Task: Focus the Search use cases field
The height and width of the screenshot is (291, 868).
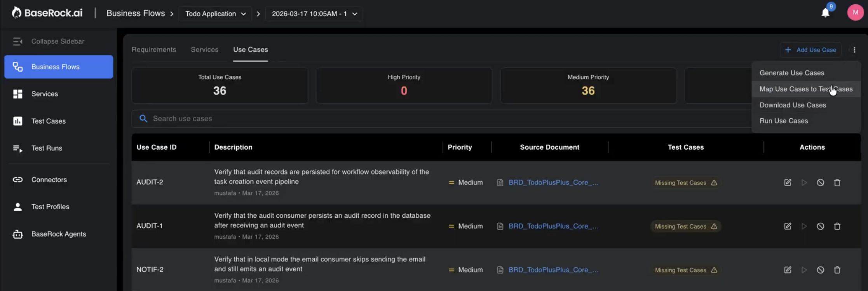Action: click(x=427, y=119)
